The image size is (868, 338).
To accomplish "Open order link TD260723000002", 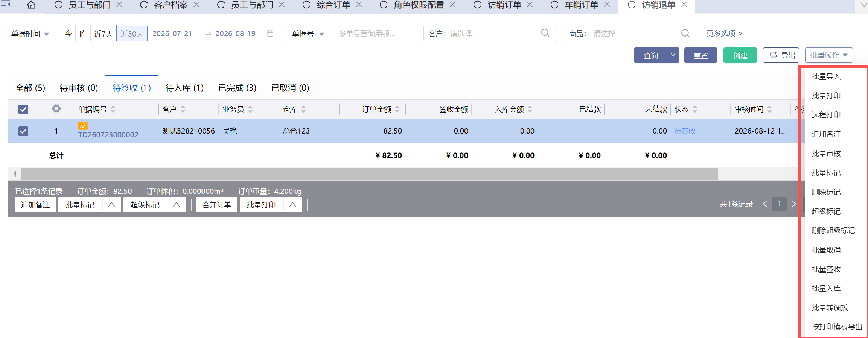I will coord(108,135).
